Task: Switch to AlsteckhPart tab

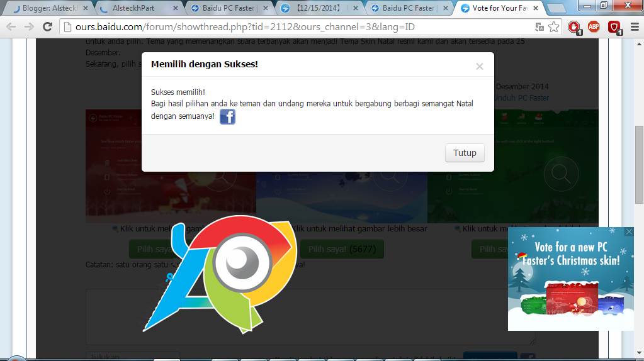Action: point(133,8)
